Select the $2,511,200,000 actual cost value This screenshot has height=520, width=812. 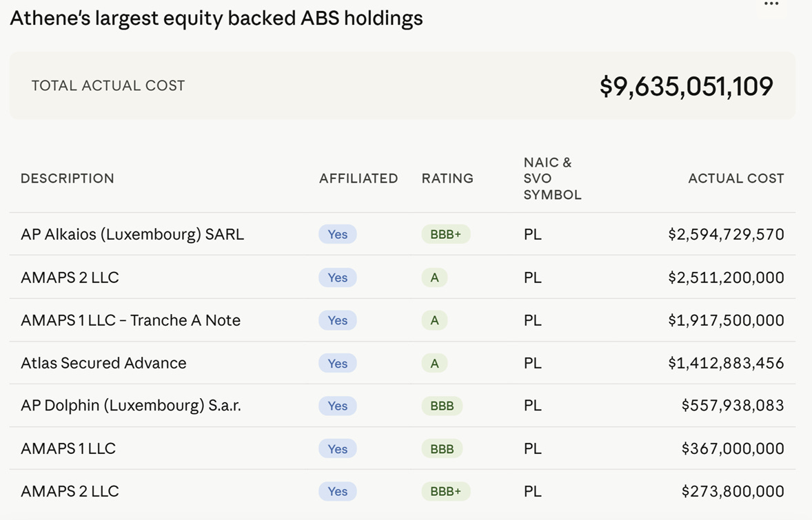[x=726, y=278]
